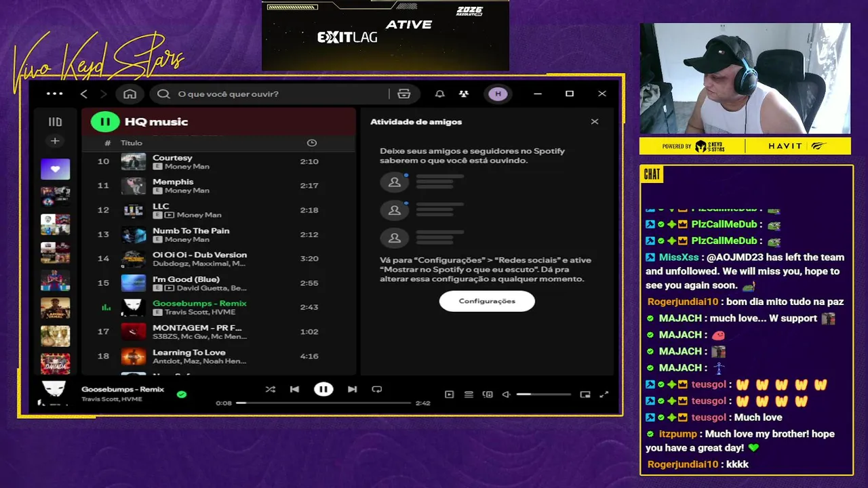Select track 'LLC'
Image resolution: width=868 pixels, height=488 pixels.
[218, 210]
